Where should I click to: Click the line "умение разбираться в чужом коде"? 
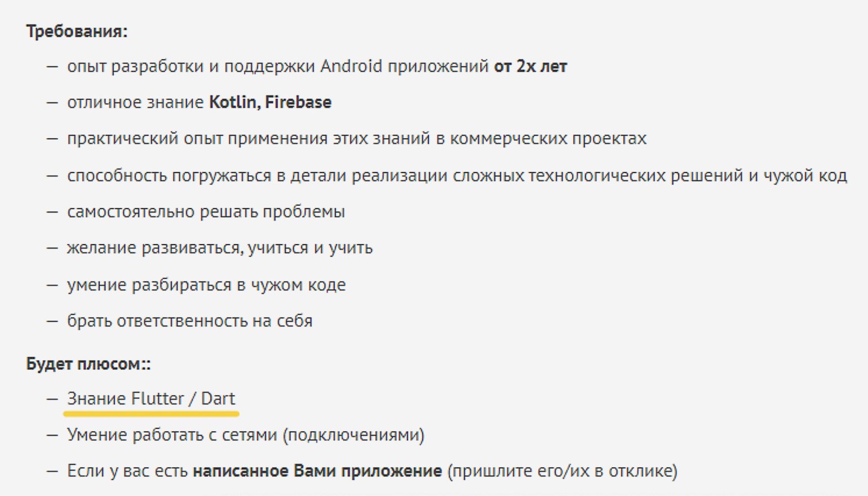(x=206, y=285)
